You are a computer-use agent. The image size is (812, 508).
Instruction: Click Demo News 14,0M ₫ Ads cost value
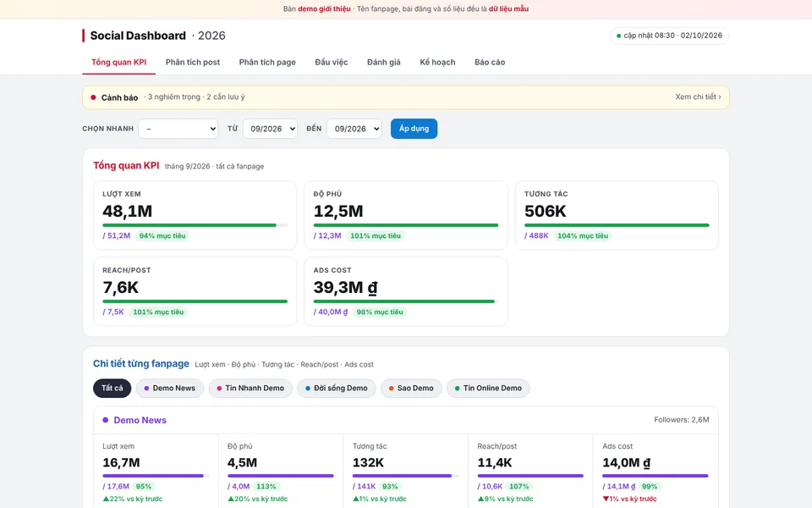click(627, 462)
